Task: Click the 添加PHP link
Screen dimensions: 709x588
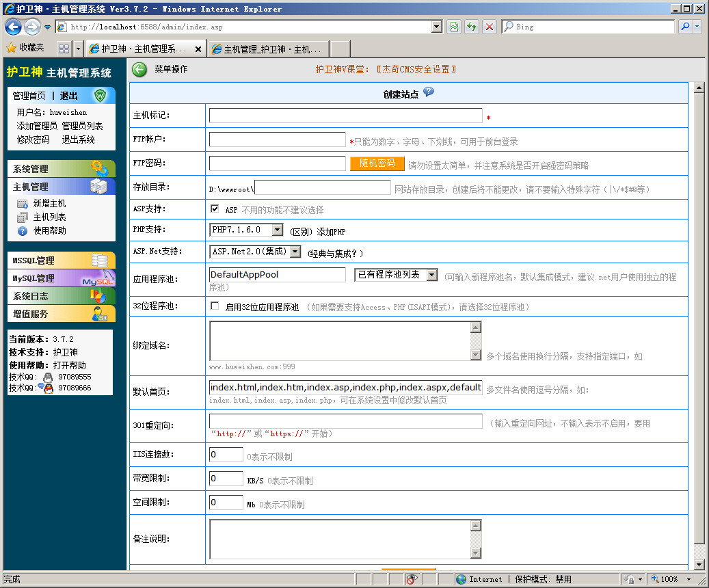Action: tap(331, 232)
